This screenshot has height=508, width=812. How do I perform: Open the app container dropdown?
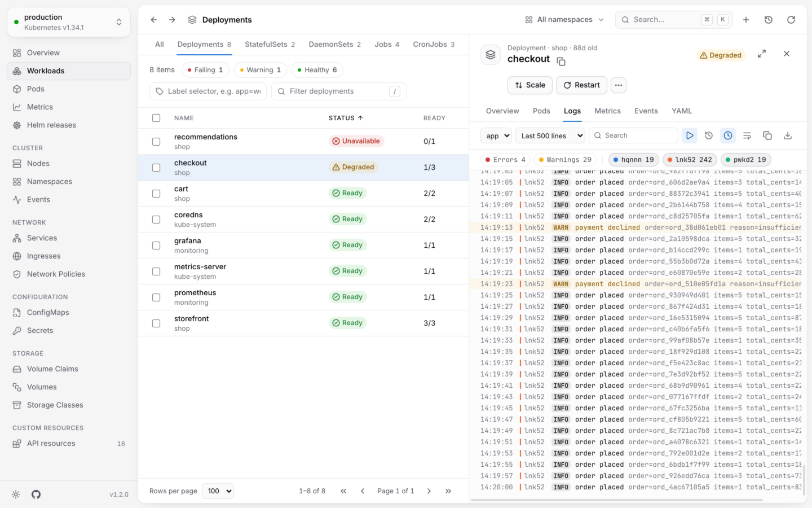coord(496,135)
